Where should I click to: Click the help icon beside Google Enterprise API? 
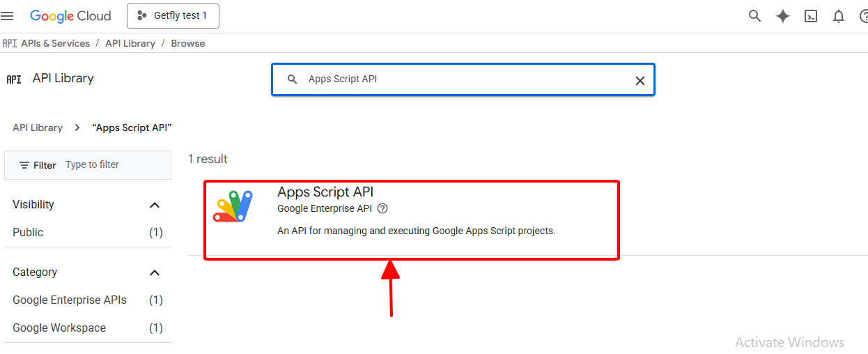[382, 208]
